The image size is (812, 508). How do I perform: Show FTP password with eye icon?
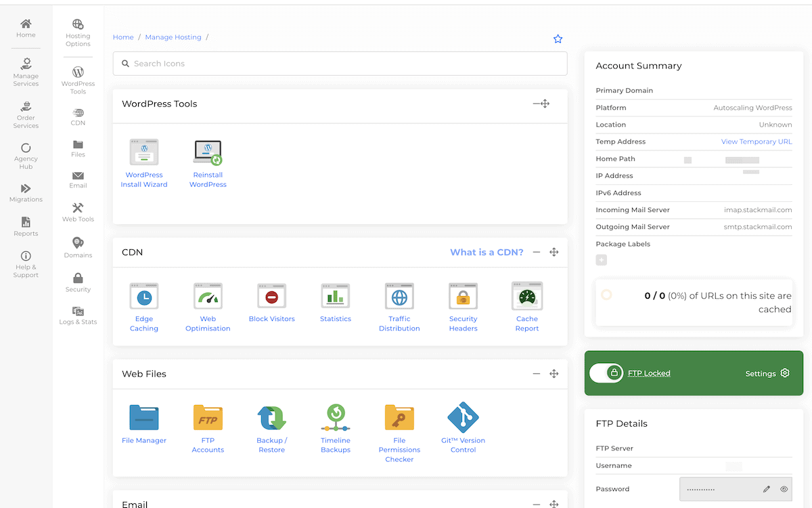click(784, 489)
